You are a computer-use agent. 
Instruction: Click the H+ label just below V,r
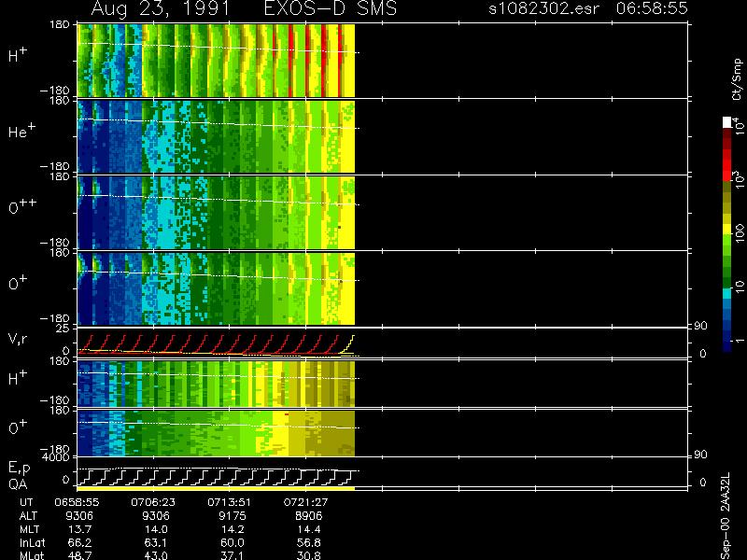18,378
